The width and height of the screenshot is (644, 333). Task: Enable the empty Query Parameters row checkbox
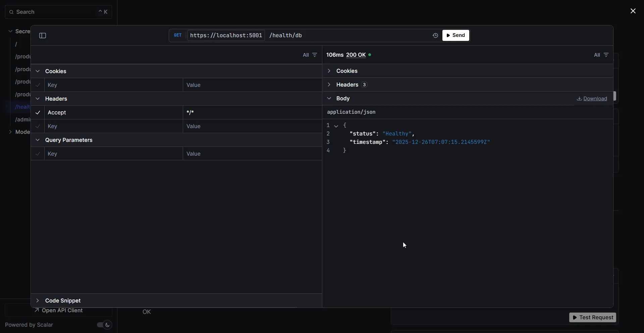38,154
